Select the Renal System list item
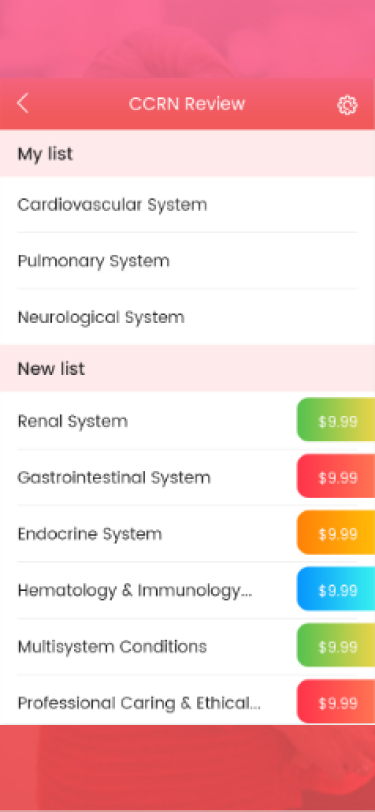 point(149,420)
